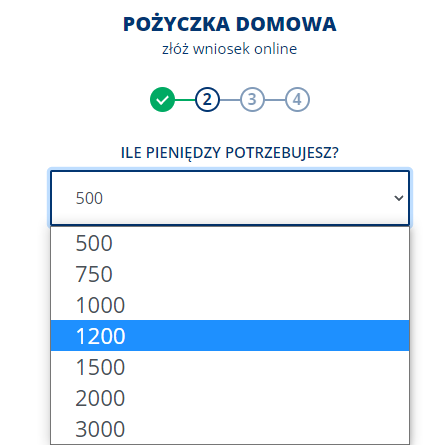This screenshot has height=445, width=441.
Task: Click the connector line between steps 3 and 4
Action: point(275,100)
